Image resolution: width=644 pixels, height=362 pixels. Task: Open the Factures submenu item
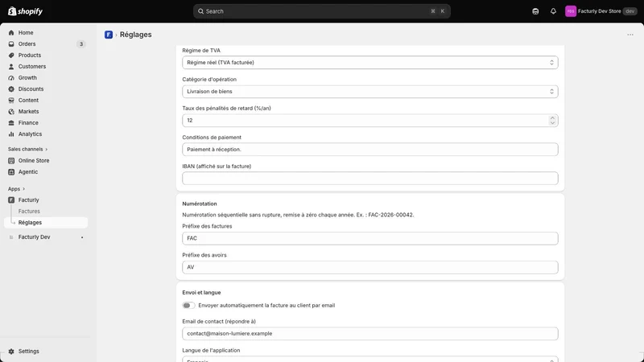coord(29,211)
